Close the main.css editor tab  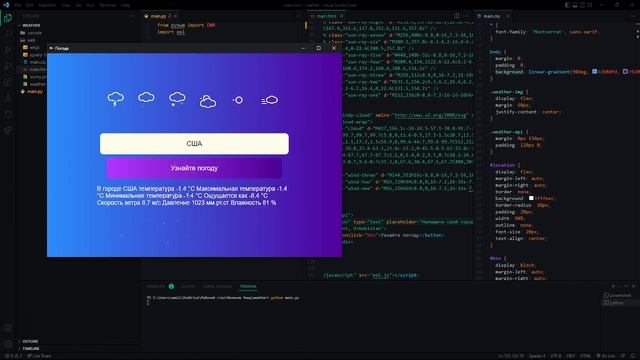pyautogui.click(x=508, y=16)
